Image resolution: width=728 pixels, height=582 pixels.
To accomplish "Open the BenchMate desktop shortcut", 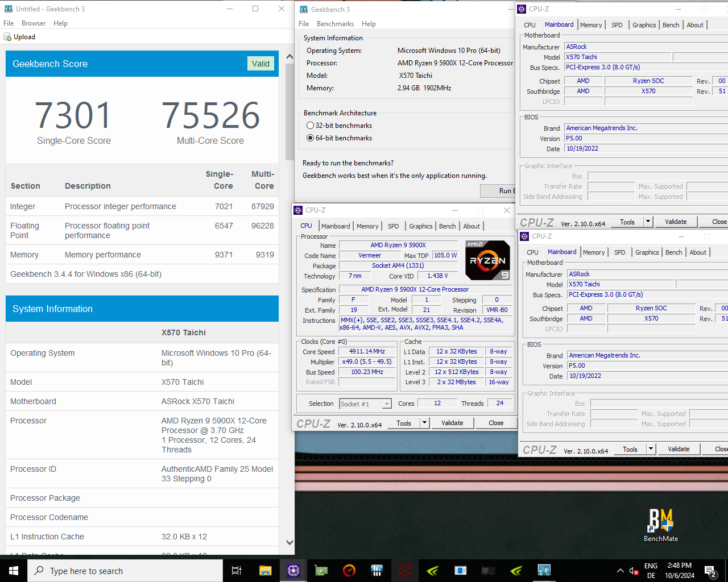I will [x=661, y=525].
